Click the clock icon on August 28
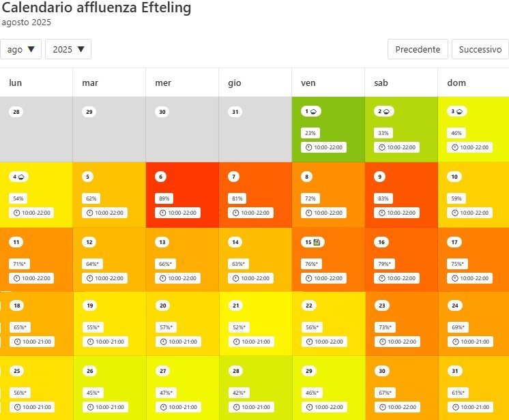This screenshot has width=509, height=420. pos(235,407)
